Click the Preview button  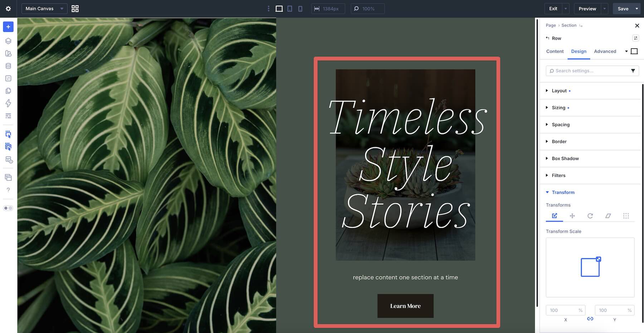(x=587, y=9)
